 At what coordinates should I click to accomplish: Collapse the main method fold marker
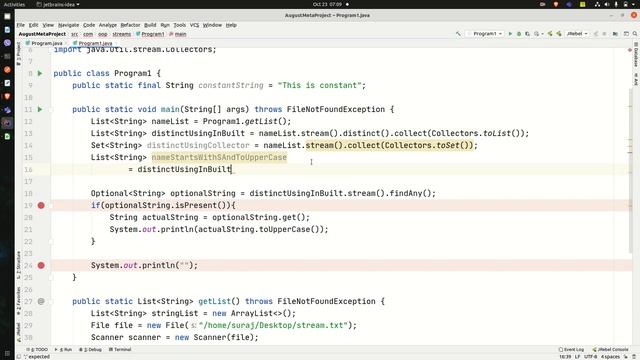(x=51, y=109)
